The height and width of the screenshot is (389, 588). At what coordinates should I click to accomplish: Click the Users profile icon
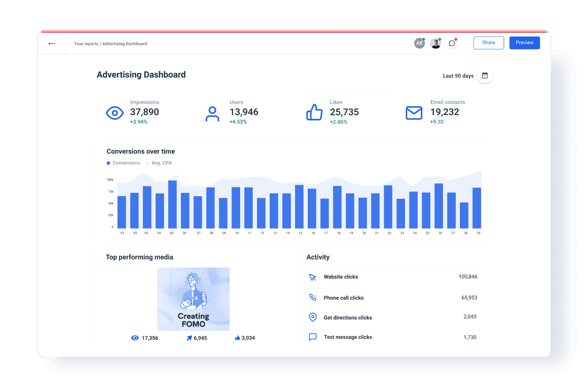pos(213,114)
